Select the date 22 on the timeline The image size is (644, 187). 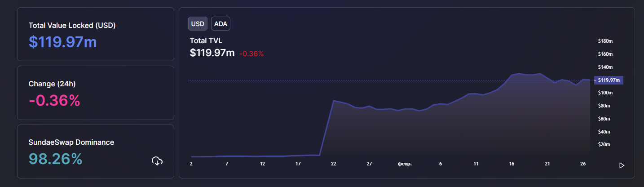(333, 164)
